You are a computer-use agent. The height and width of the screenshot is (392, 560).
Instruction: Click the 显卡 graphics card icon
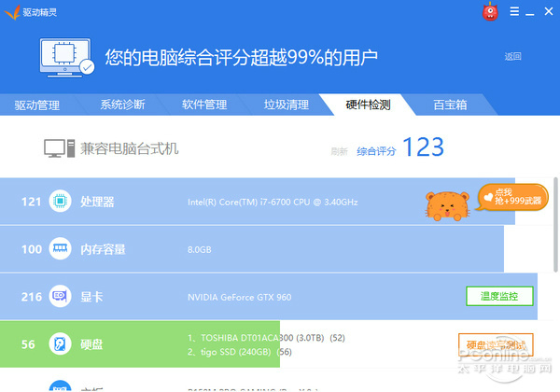tap(60, 296)
